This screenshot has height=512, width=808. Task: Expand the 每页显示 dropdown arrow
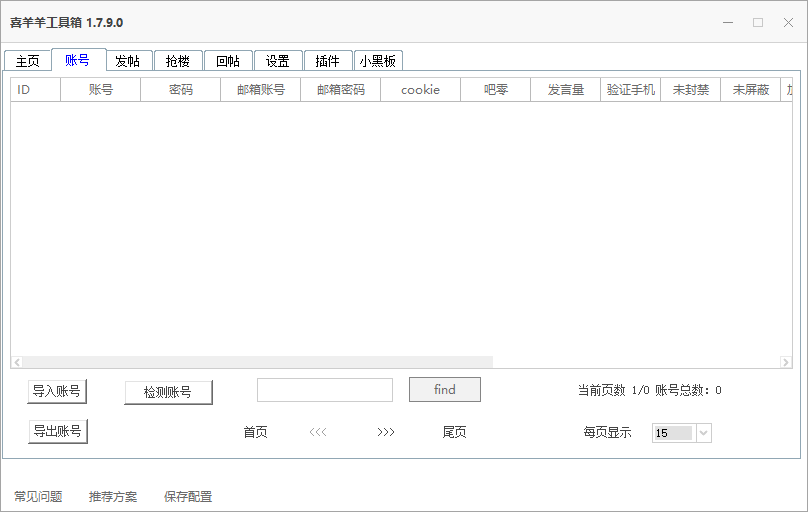tap(703, 433)
